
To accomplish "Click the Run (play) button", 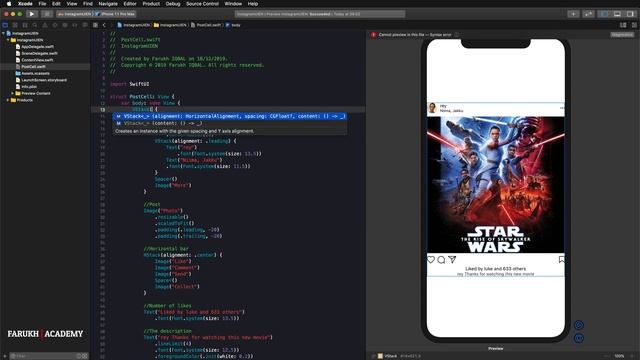I will pos(32,14).
